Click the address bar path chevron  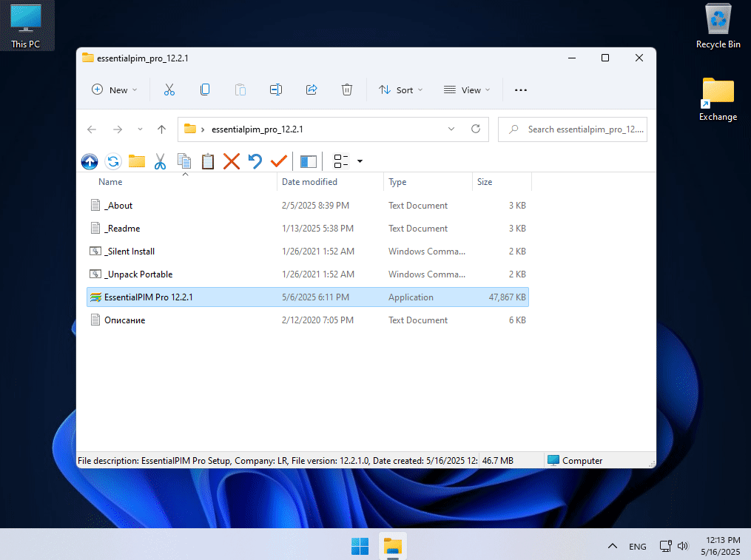[x=203, y=129]
